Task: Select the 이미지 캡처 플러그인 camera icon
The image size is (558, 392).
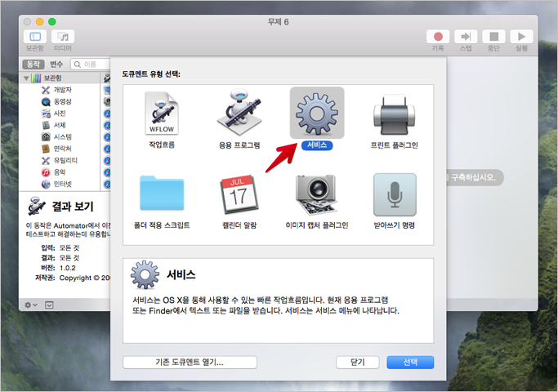Action: pos(317,194)
